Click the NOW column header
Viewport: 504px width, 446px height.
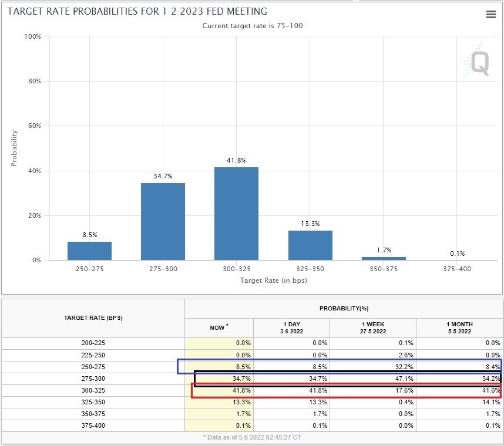coord(219,327)
